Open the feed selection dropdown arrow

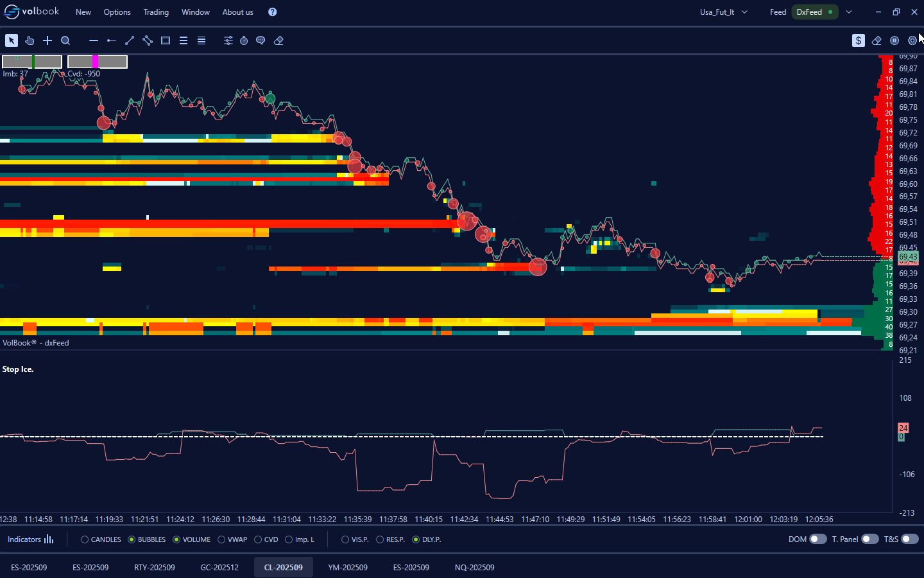(x=849, y=12)
